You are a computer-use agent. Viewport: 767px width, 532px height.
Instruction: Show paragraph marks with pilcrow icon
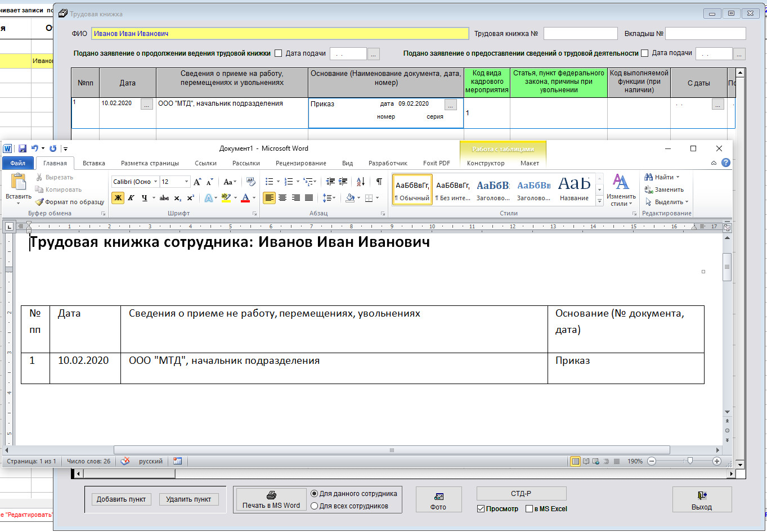[x=379, y=182]
